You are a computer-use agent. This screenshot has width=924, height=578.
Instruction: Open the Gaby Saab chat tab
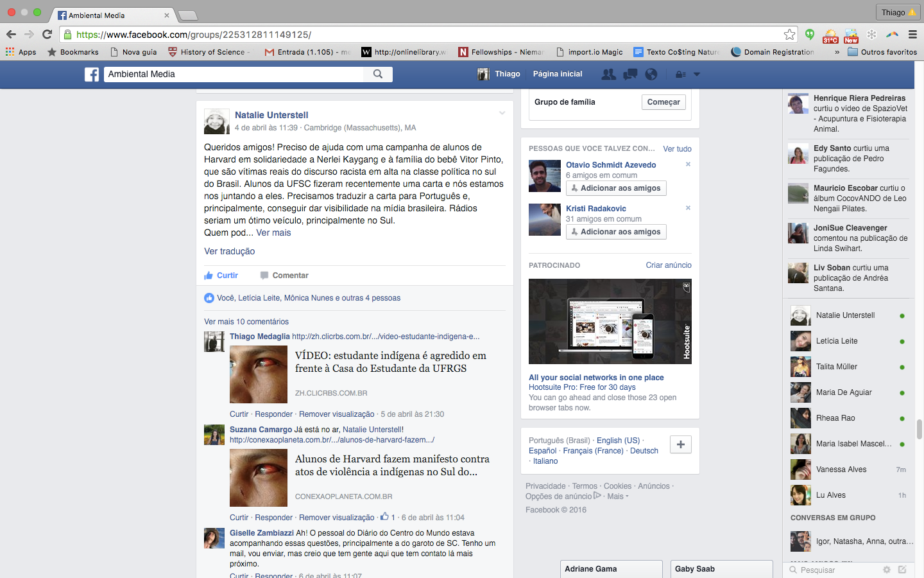[x=721, y=569]
